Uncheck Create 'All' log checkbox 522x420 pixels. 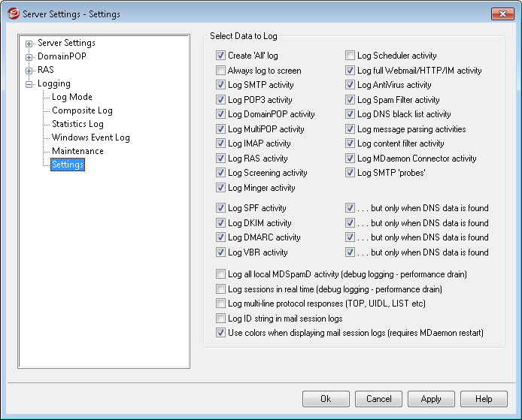(220, 56)
